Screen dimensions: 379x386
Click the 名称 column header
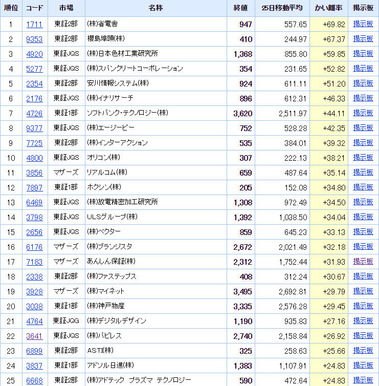tap(156, 8)
